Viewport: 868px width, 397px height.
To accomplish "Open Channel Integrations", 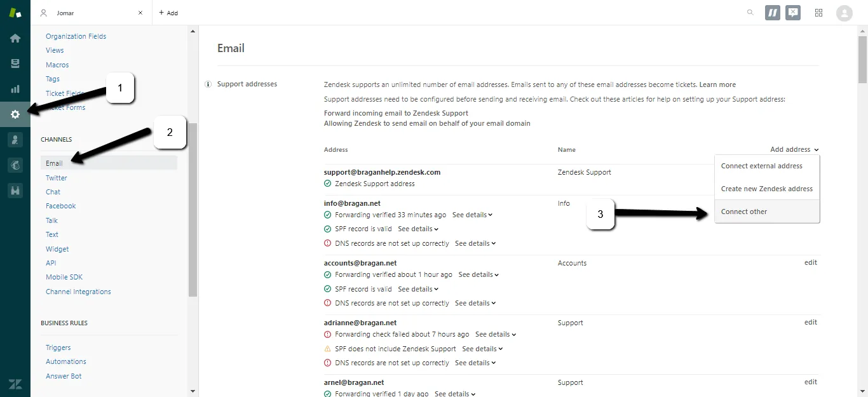I will click(78, 292).
